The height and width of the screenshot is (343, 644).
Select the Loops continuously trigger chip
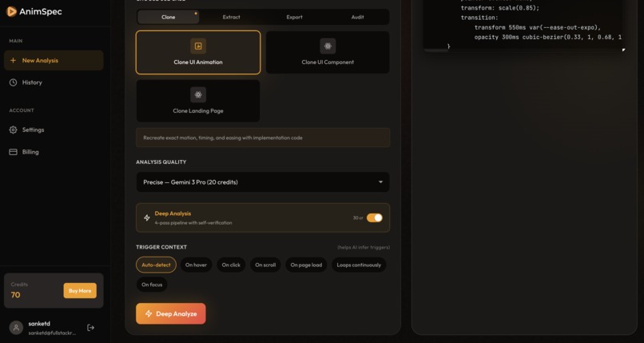click(x=359, y=265)
